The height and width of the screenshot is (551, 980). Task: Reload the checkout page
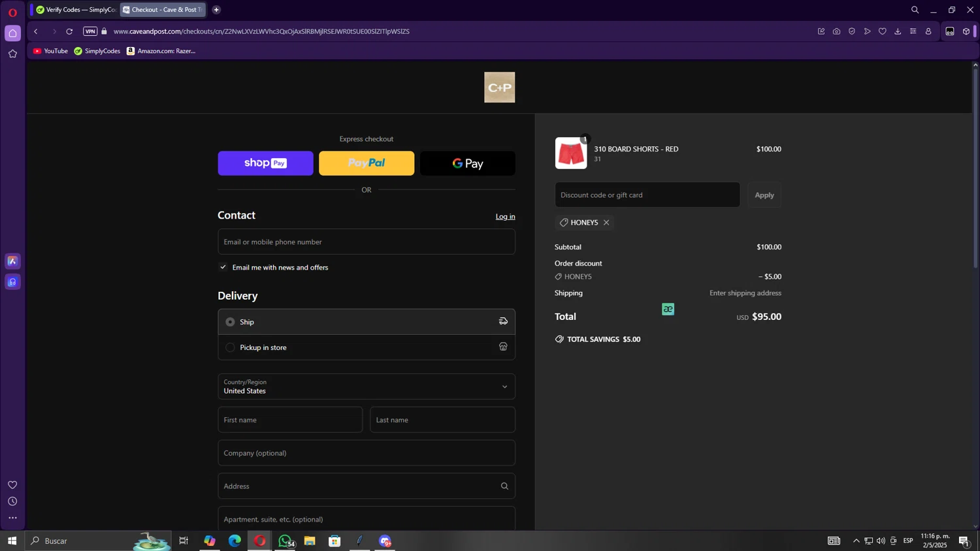tap(69, 31)
